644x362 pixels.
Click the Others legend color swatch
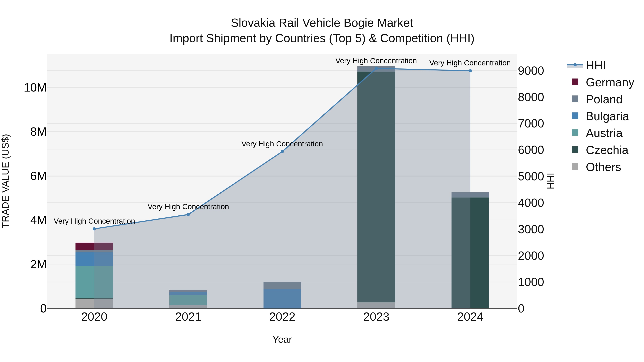pos(575,166)
